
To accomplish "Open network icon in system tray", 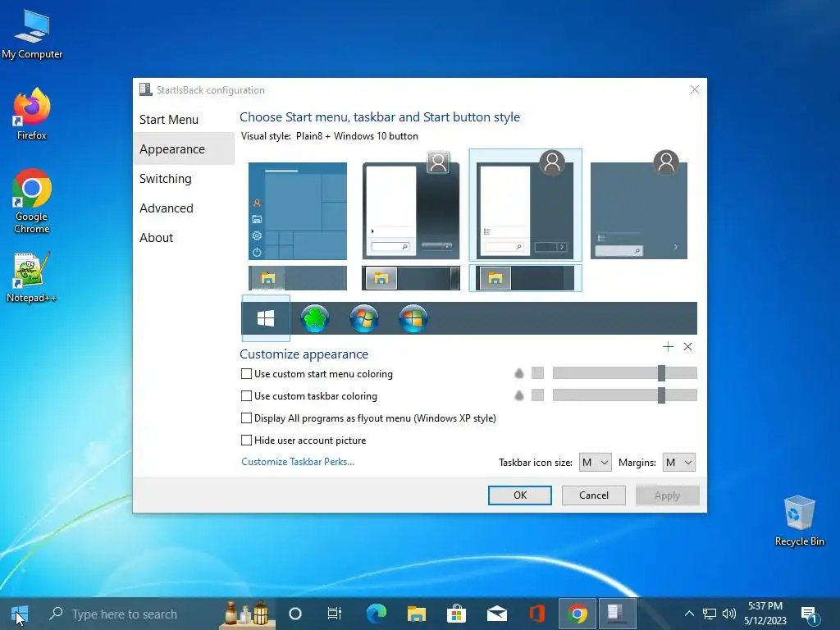I will [x=710, y=614].
